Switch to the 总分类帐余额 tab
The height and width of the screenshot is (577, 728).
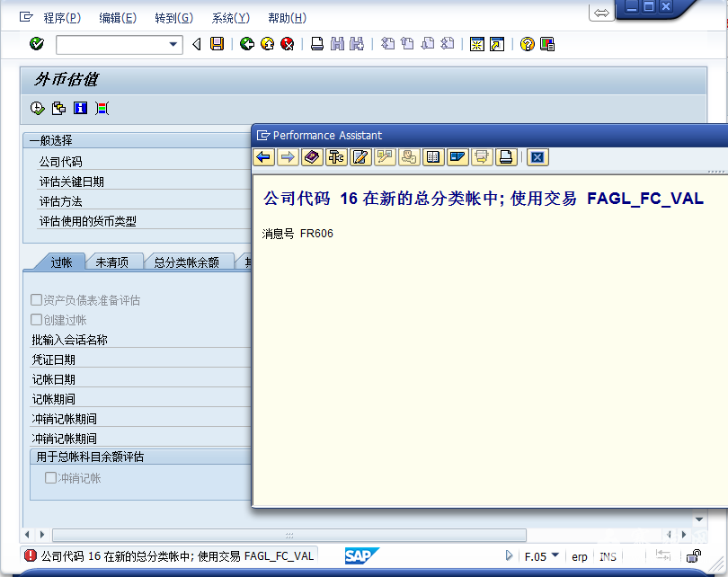tap(186, 262)
